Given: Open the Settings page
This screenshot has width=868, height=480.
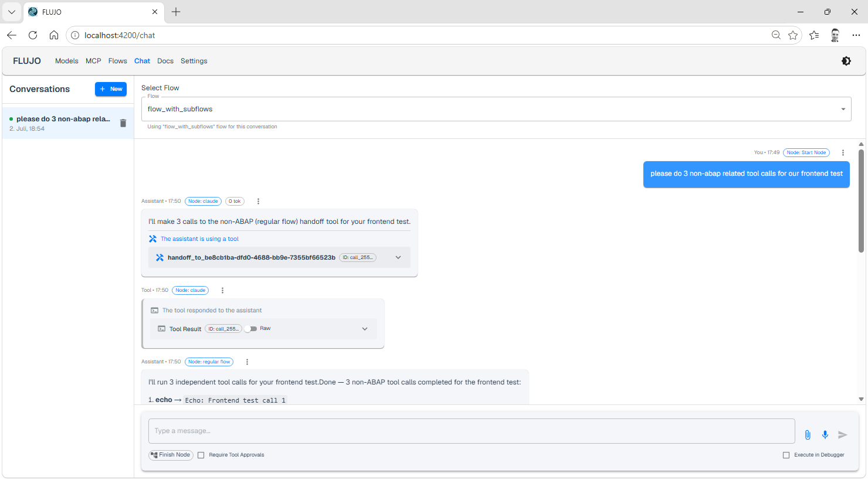Looking at the screenshot, I should pos(194,61).
